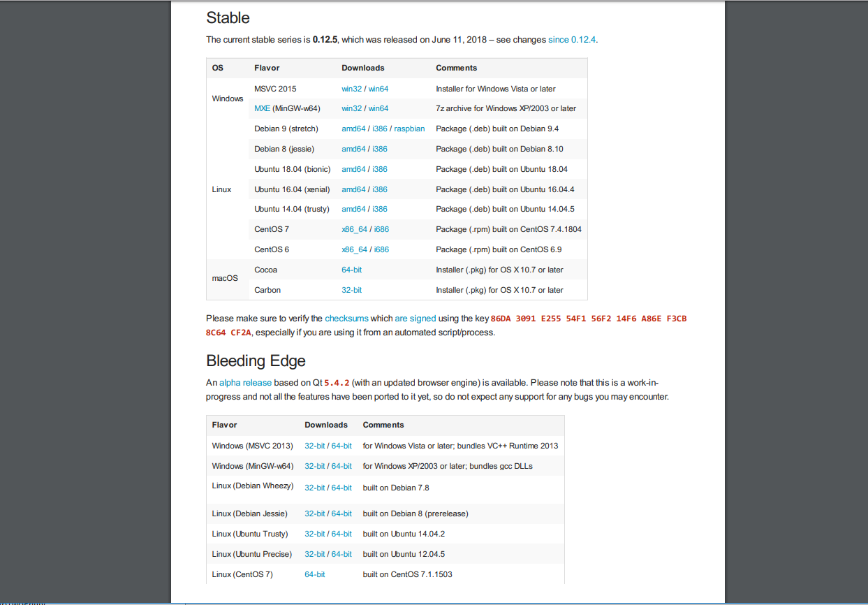
Task: Click 'built on CentOS 7.1.1503' comment cell
Action: tap(408, 574)
